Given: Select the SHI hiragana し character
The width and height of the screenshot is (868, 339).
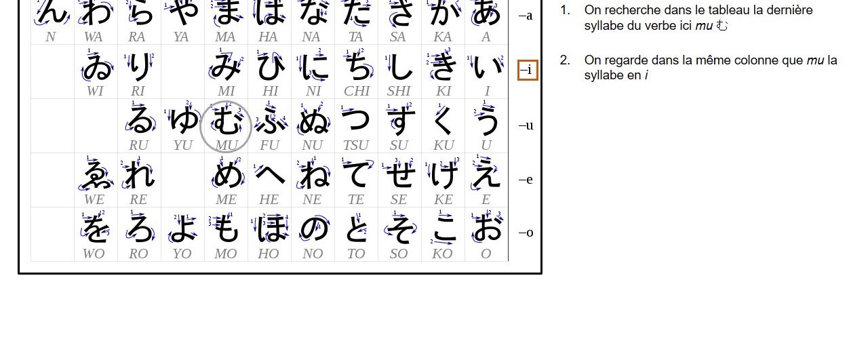Looking at the screenshot, I should [x=399, y=66].
